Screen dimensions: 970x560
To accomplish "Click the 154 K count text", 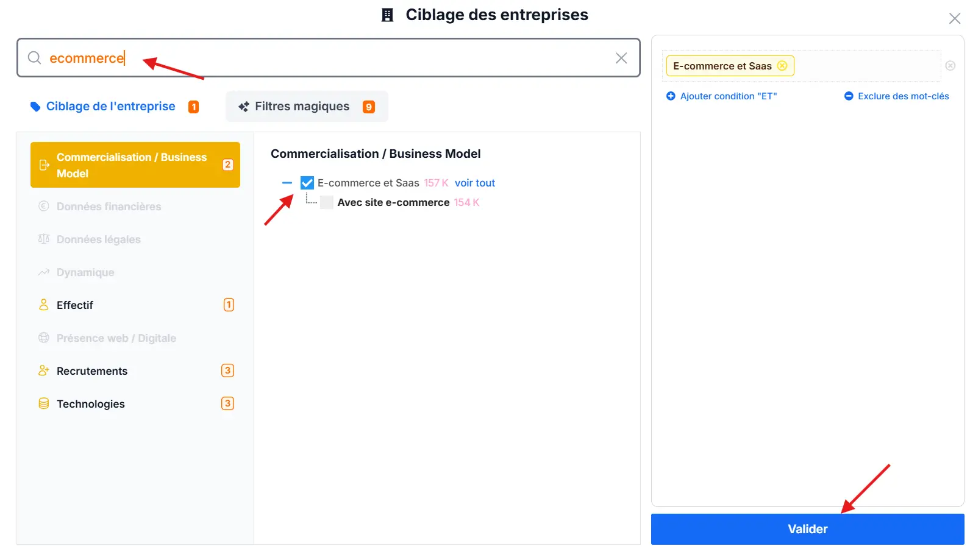I will 466,202.
